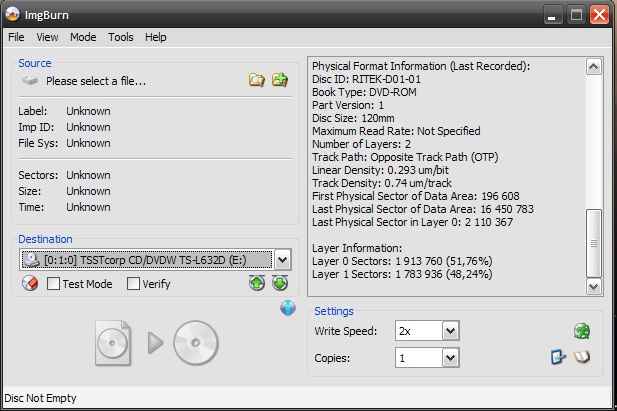Image resolution: width=617 pixels, height=411 pixels.
Task: Click the info panel scrollbar thumb
Action: (593, 243)
